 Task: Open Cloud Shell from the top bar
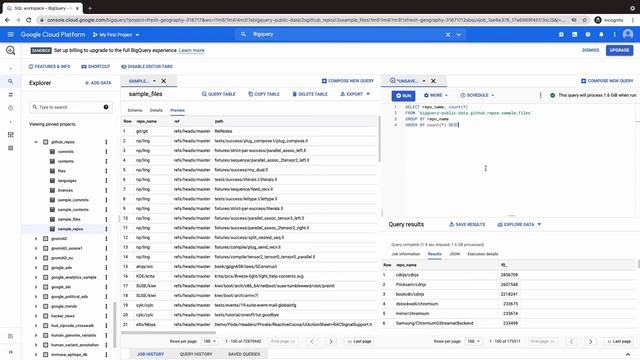574,35
